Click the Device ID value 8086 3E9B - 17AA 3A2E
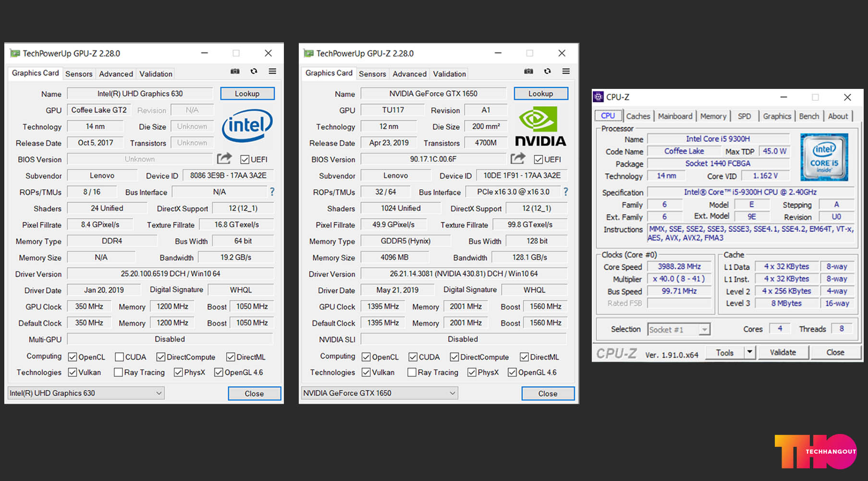 tap(228, 175)
